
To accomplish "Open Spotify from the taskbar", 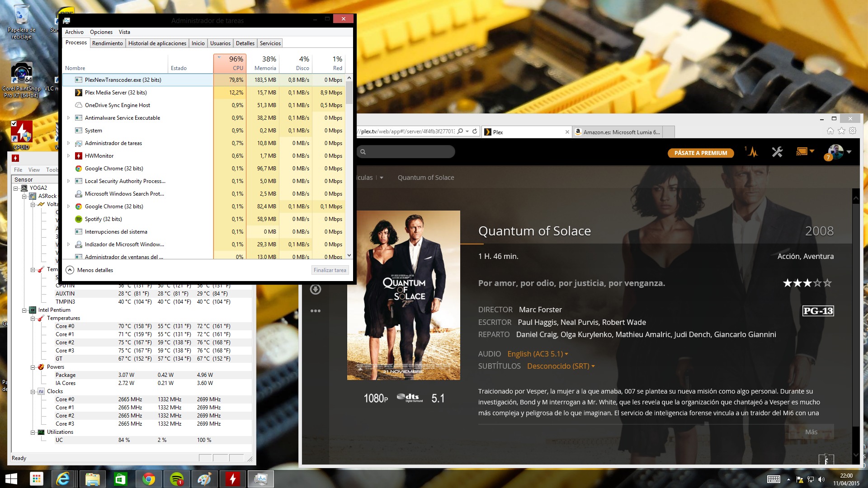I will pyautogui.click(x=177, y=479).
